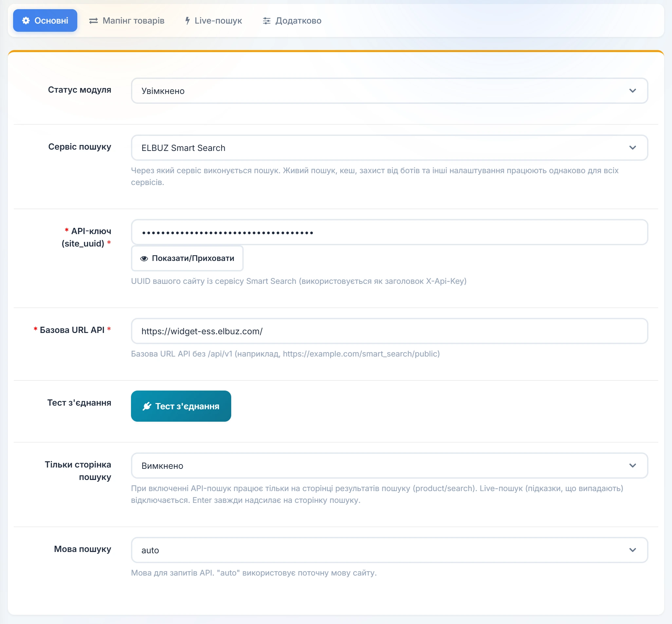672x624 pixels.
Task: Click the eye icon in Показати/Приховати
Action: [x=144, y=258]
